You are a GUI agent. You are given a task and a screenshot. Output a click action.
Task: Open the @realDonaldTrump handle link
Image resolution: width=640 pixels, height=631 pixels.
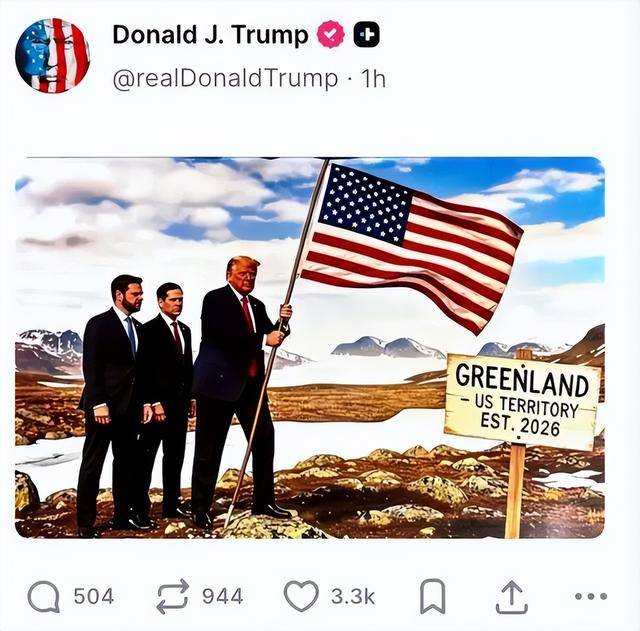[225, 78]
